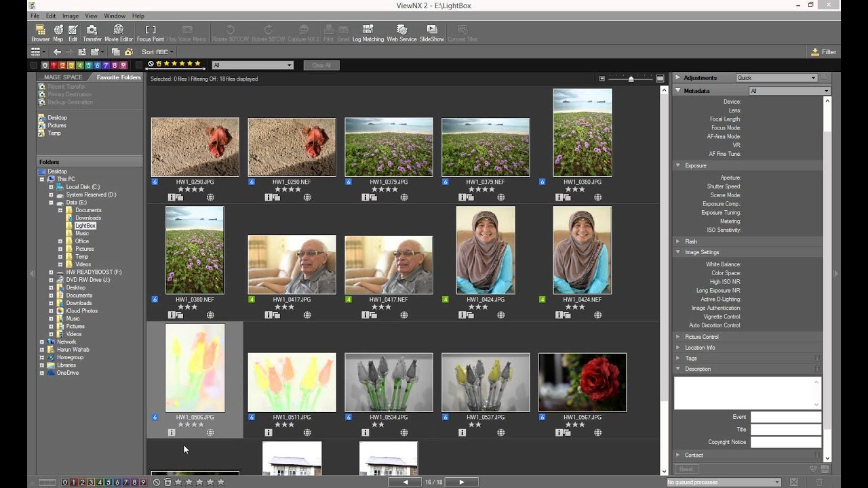Apply label 5 from the bottom bar
Image resolution: width=868 pixels, height=488 pixels.
pos(108,482)
